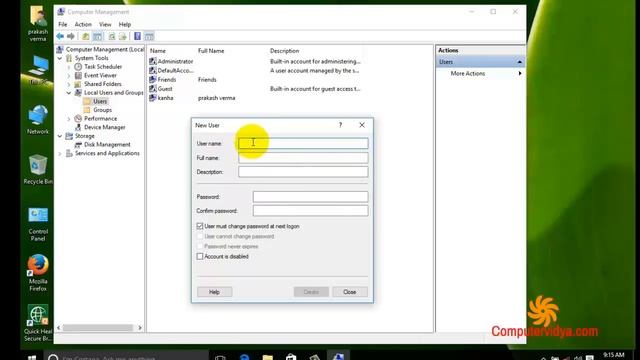The height and width of the screenshot is (360, 640).
Task: Select Task Scheduler in the tree
Action: click(103, 67)
